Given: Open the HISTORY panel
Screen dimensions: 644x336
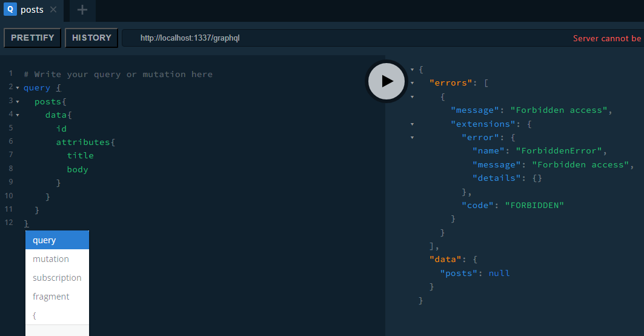Looking at the screenshot, I should pyautogui.click(x=91, y=38).
